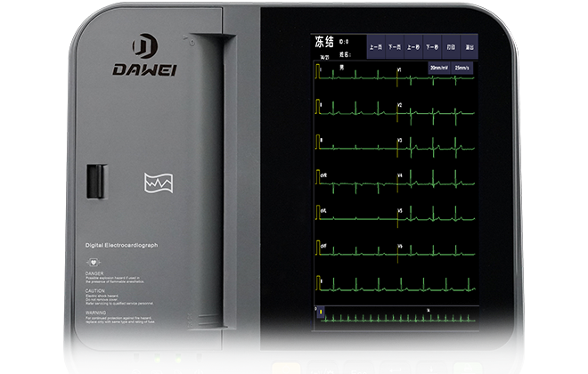Click the yellow marker on the rhythm timeline strip
588x374 pixels.
(321, 313)
